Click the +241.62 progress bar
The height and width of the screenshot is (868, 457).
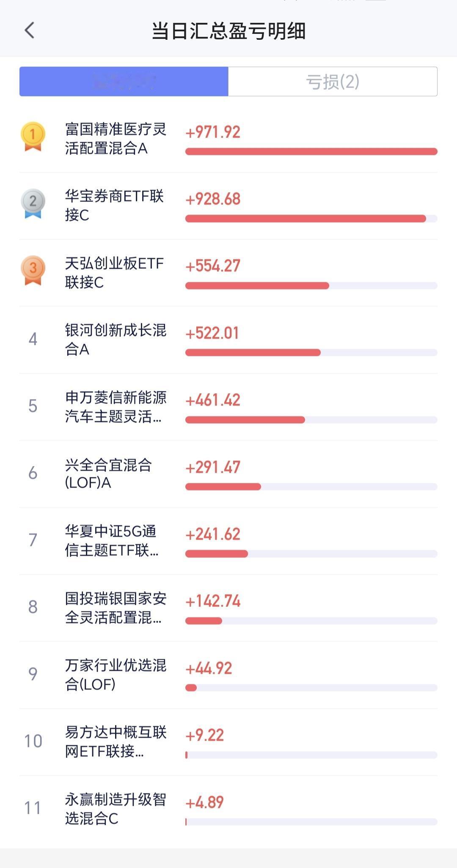tap(311, 554)
